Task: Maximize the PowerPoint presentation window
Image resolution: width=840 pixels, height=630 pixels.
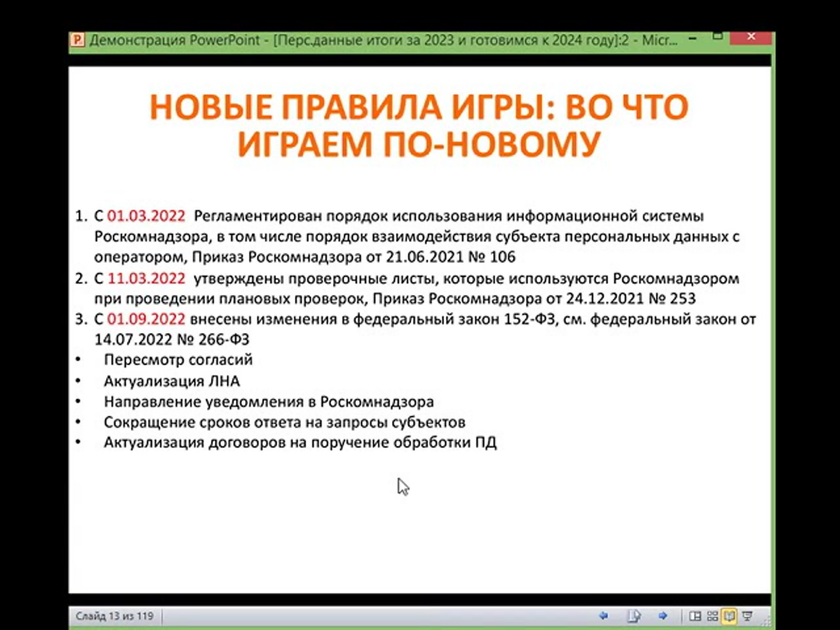Action: coord(717,37)
